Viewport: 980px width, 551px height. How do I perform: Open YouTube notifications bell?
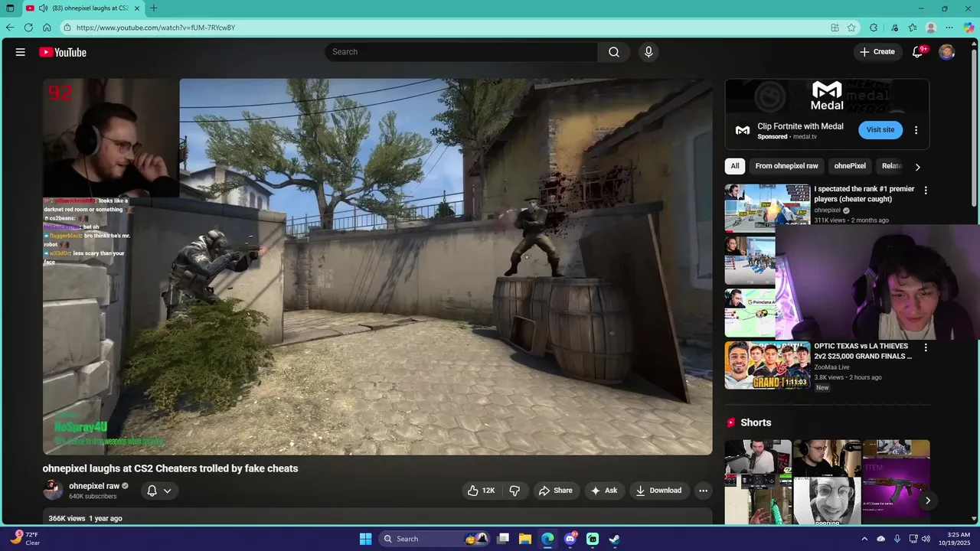click(x=917, y=52)
